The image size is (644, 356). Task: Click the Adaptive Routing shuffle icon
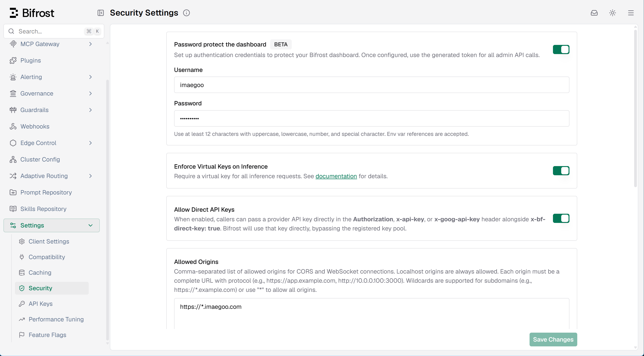pyautogui.click(x=13, y=176)
